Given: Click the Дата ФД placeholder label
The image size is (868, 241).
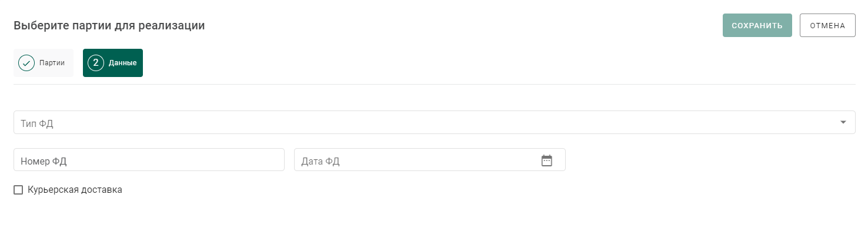Looking at the screenshot, I should (321, 161).
